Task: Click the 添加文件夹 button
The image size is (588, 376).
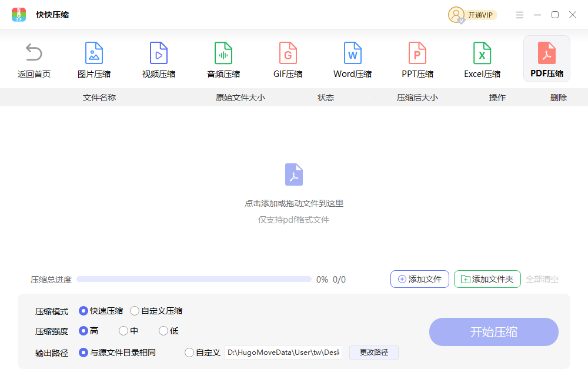Action: click(x=487, y=279)
